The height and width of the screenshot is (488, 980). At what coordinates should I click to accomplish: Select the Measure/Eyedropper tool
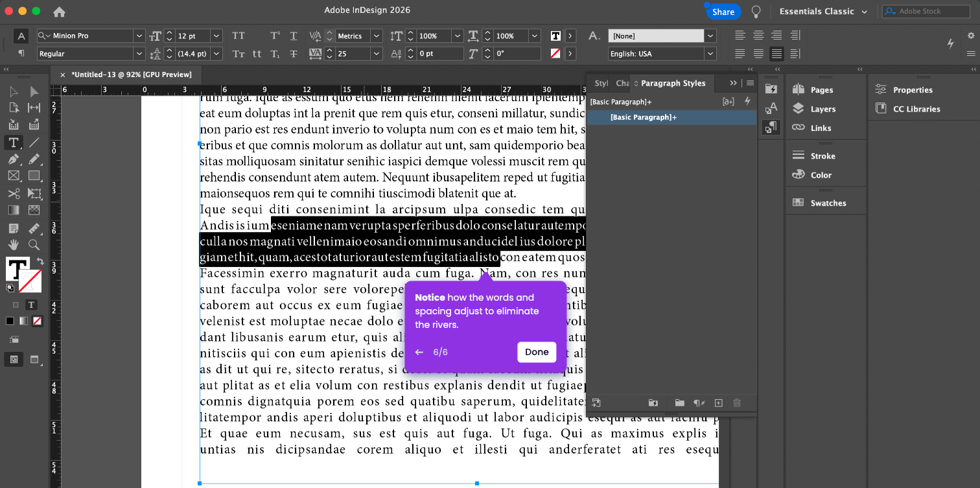(x=34, y=228)
